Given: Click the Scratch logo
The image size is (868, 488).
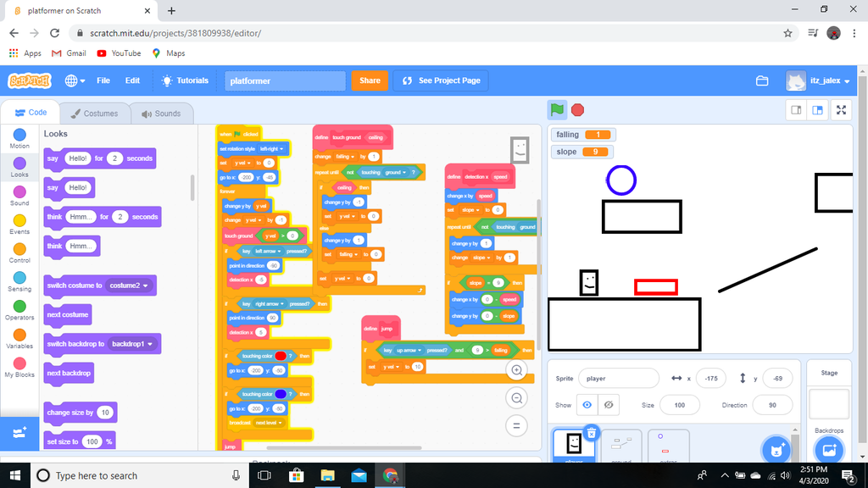Looking at the screenshot, I should click(30, 80).
